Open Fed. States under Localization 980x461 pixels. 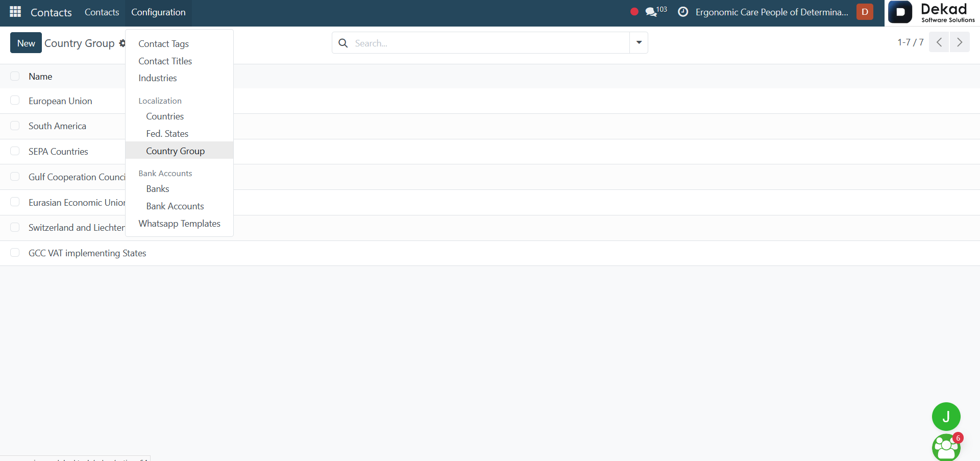[167, 134]
